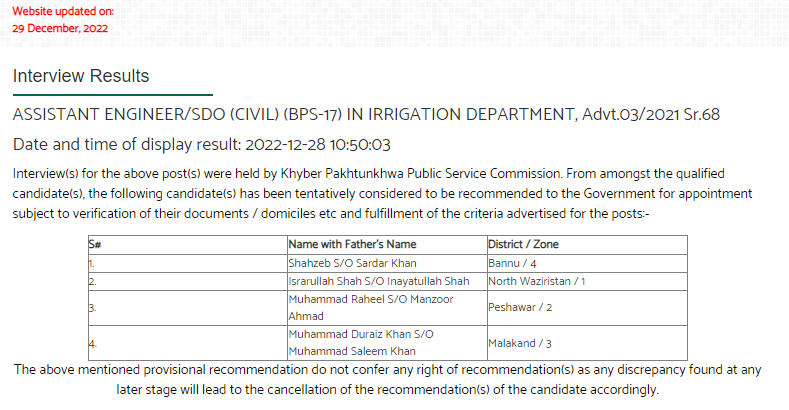Click the Assistant Engineer/SDO post title
Screen dimensions: 789x410
366,115
